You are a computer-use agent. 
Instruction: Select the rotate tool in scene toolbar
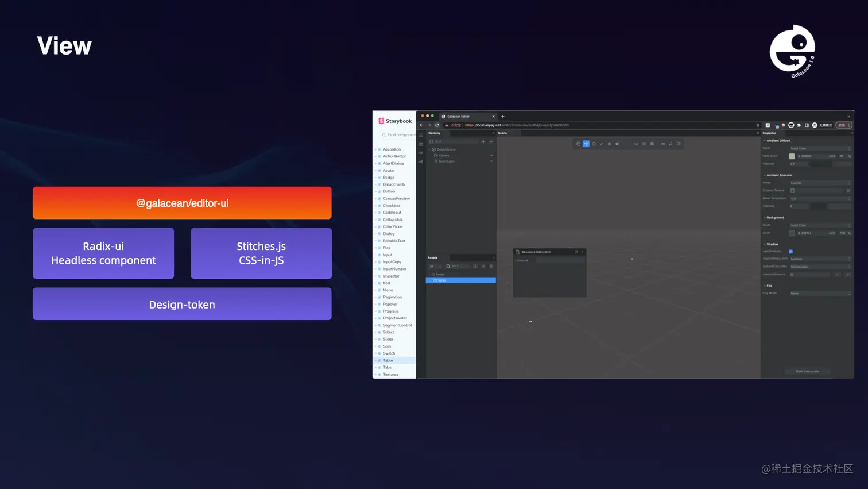pyautogui.click(x=594, y=144)
